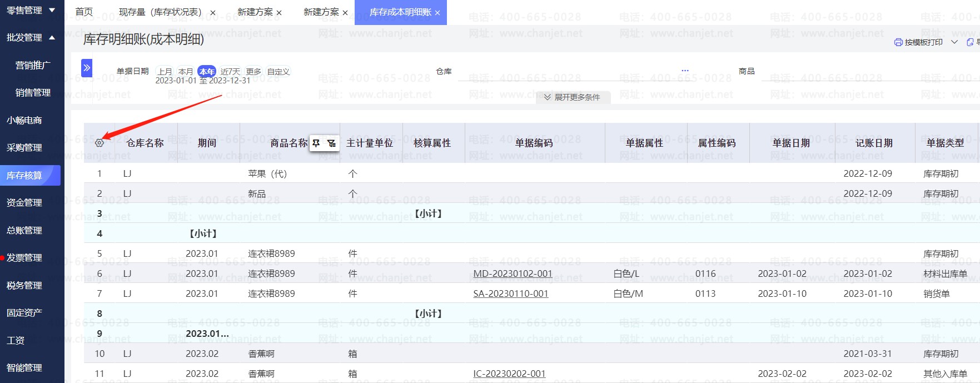Click the 仓库名称 column header

(145, 143)
